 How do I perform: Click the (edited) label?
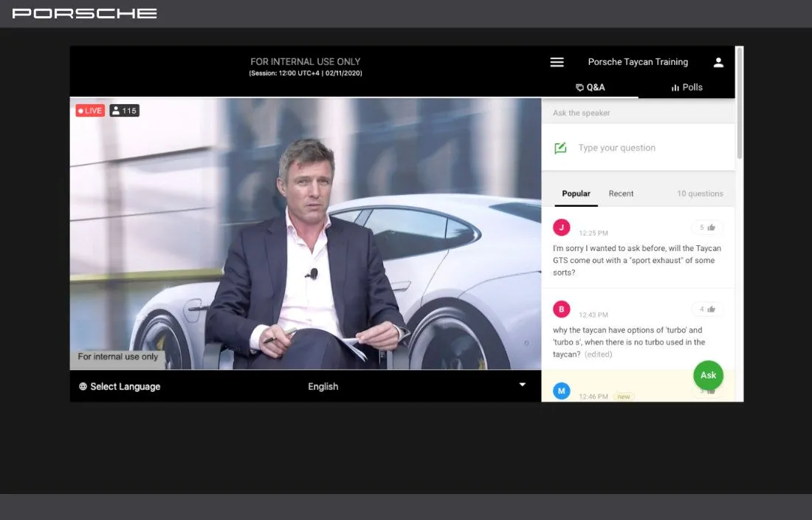coord(598,355)
